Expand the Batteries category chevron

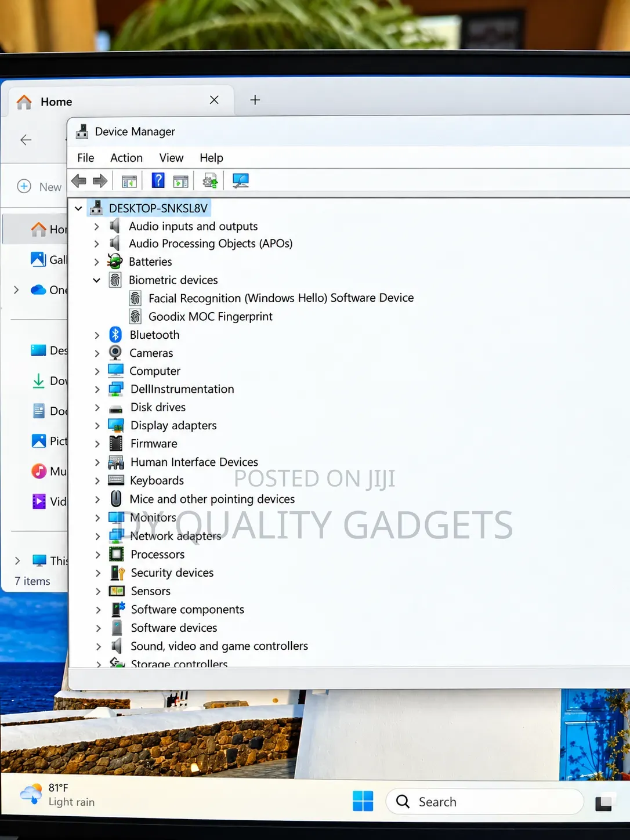(x=97, y=262)
